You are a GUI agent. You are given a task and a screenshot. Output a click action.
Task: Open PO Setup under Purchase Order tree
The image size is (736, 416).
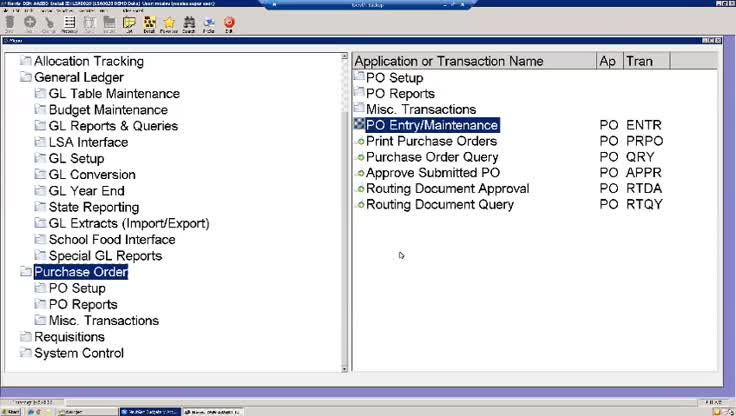pos(77,288)
